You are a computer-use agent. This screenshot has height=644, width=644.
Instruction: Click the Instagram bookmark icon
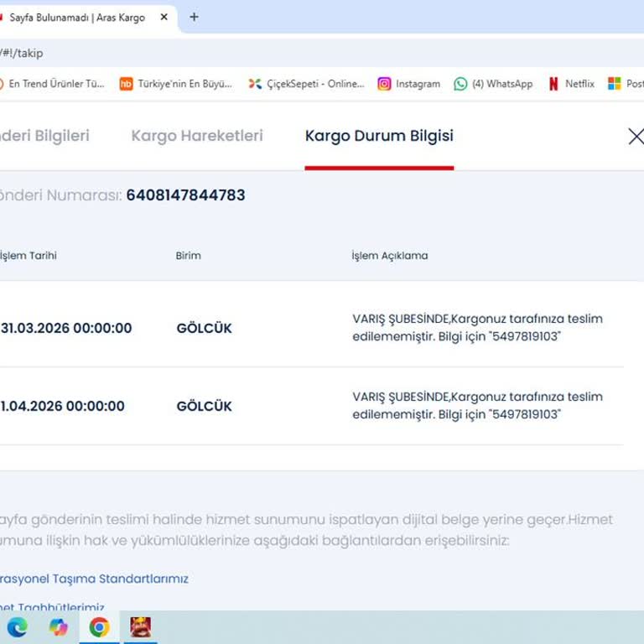[384, 84]
